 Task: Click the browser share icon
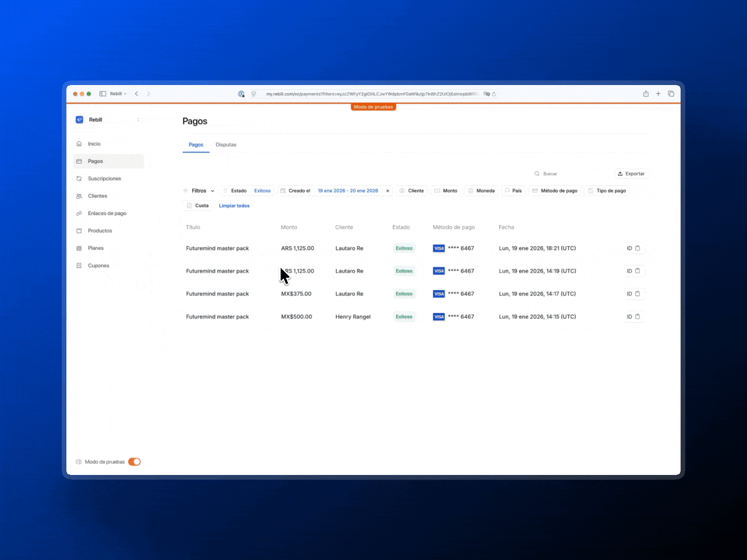click(x=646, y=94)
